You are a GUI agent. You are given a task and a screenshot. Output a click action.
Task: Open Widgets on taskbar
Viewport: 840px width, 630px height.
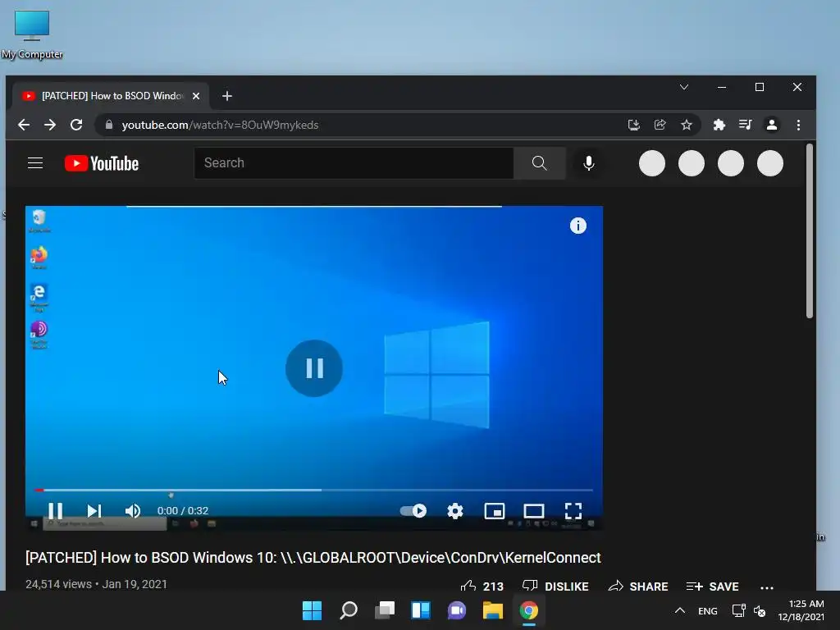[x=421, y=610]
